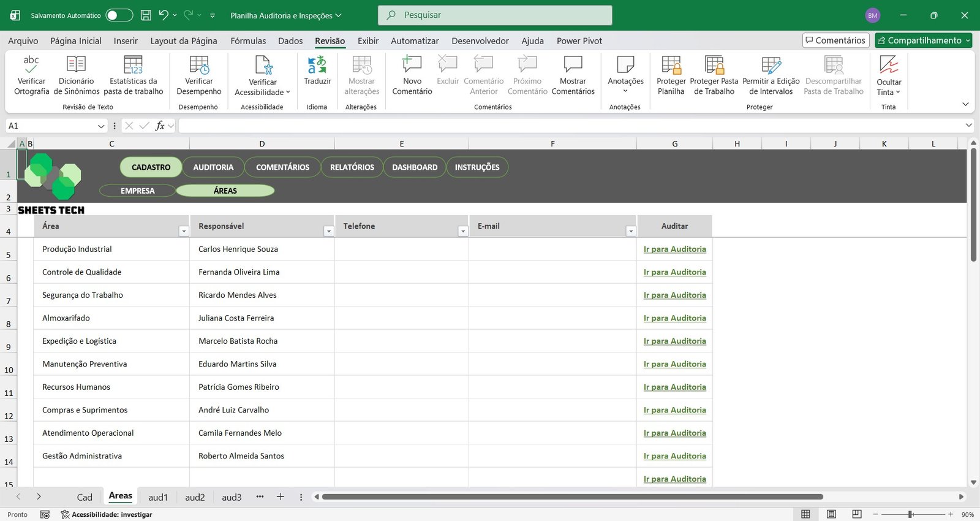Click Verificar Acessibilidade icon
Screen dimensions: 980x521
coord(263,64)
